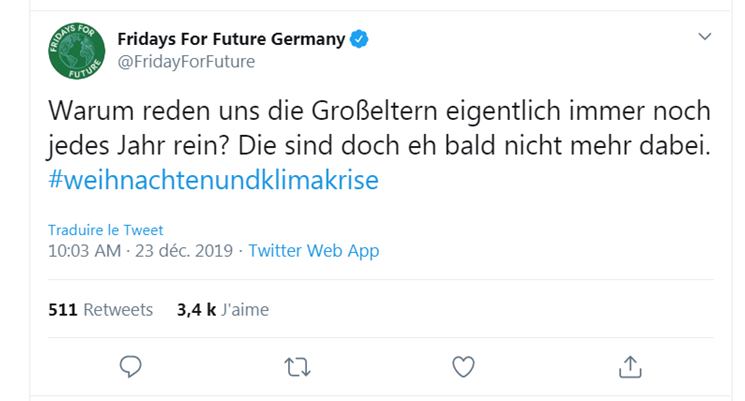The height and width of the screenshot is (401, 745).
Task: Open the #weihnachtenundklimakrise hashtag
Action: pyautogui.click(x=214, y=179)
